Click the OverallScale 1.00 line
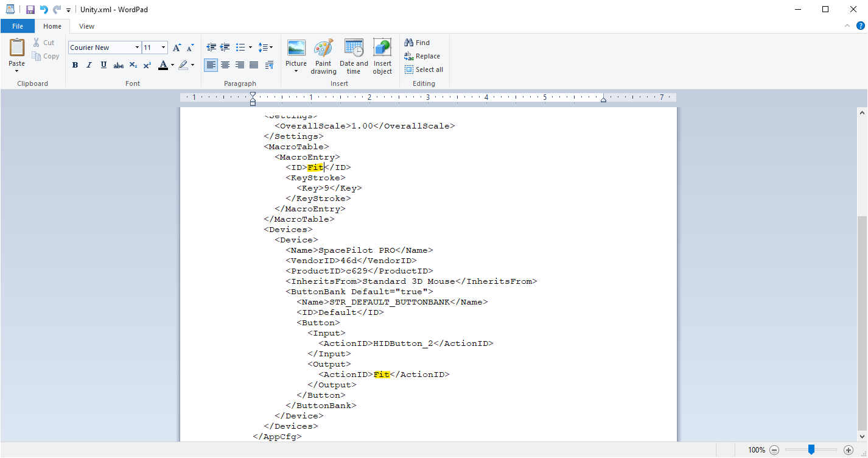The height and width of the screenshot is (458, 868). coord(365,126)
